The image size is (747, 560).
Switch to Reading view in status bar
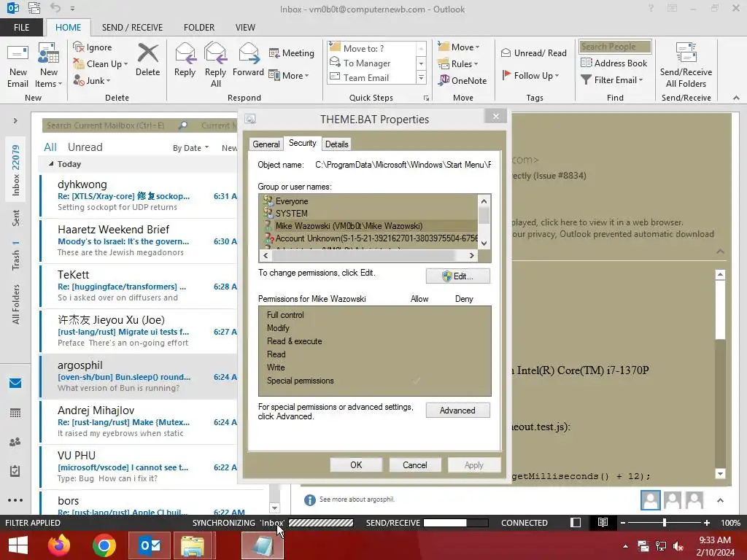pyautogui.click(x=603, y=522)
